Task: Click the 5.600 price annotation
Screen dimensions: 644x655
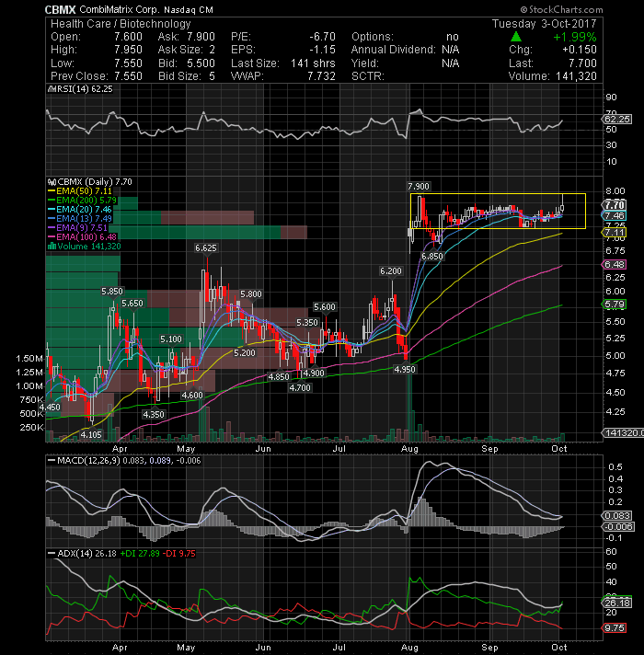Action: (325, 307)
